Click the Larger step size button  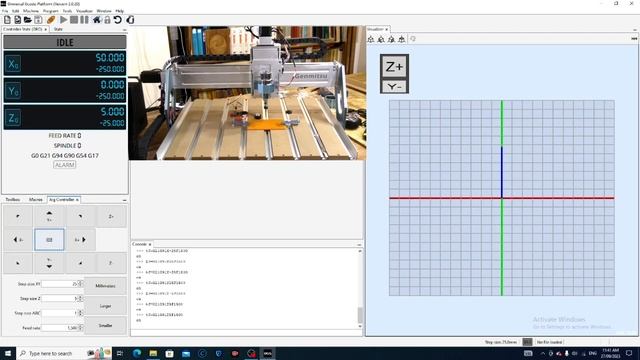coord(105,306)
